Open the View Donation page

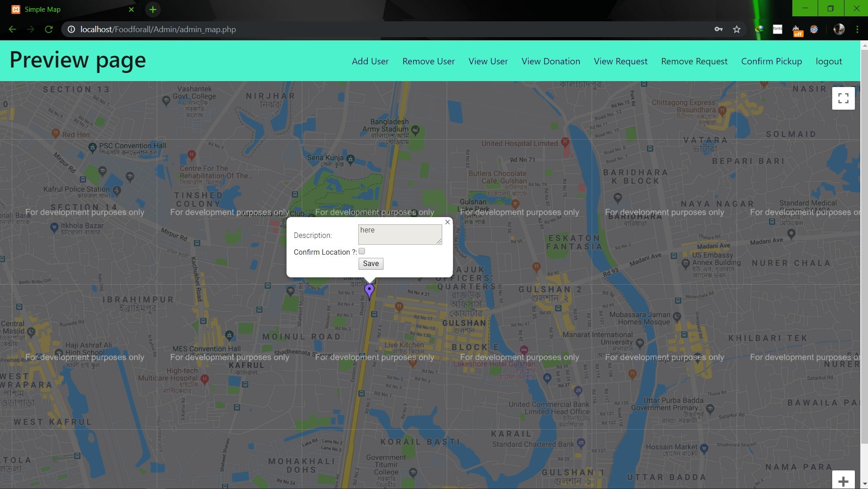550,61
